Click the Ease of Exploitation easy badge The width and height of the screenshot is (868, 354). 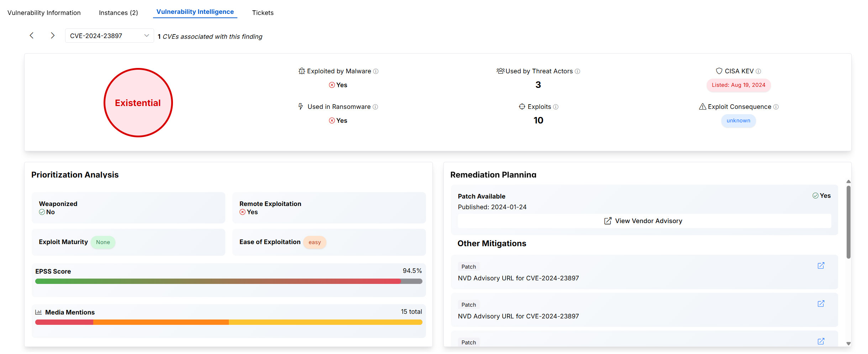tap(315, 242)
